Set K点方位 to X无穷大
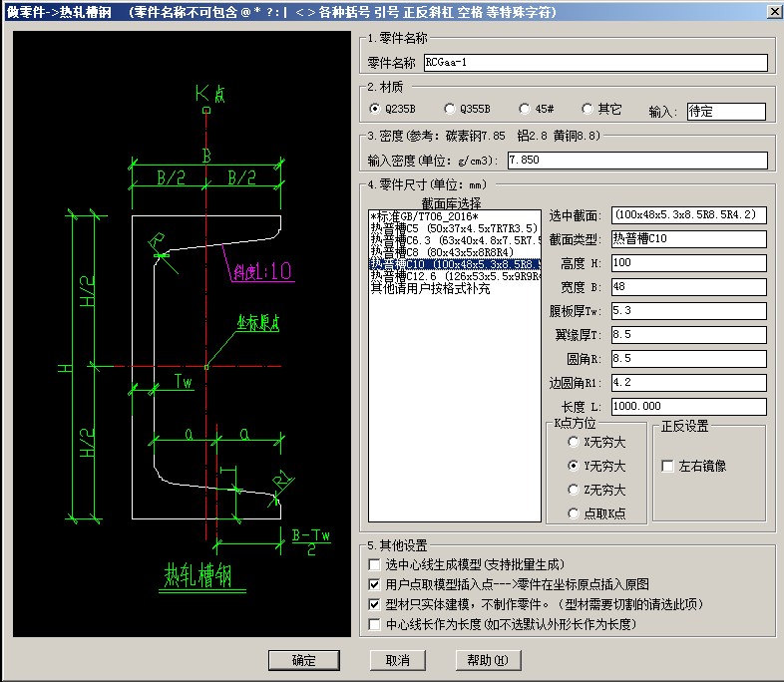 [x=572, y=442]
